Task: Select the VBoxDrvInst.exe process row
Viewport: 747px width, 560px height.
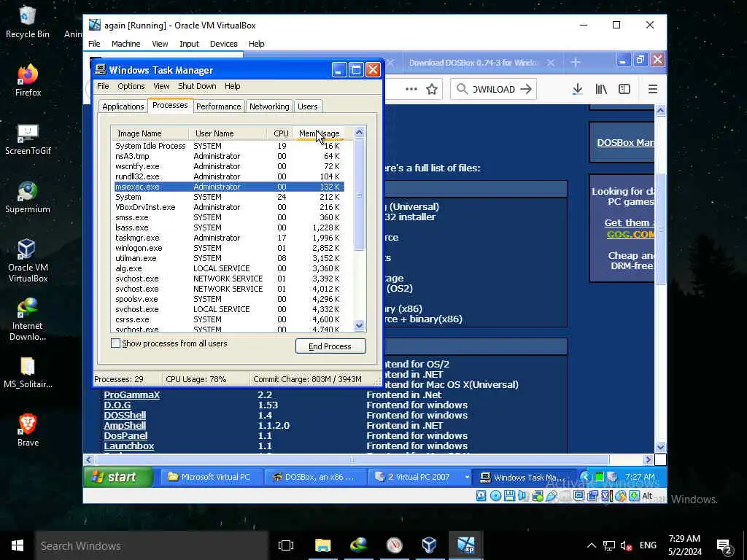Action: click(228, 207)
